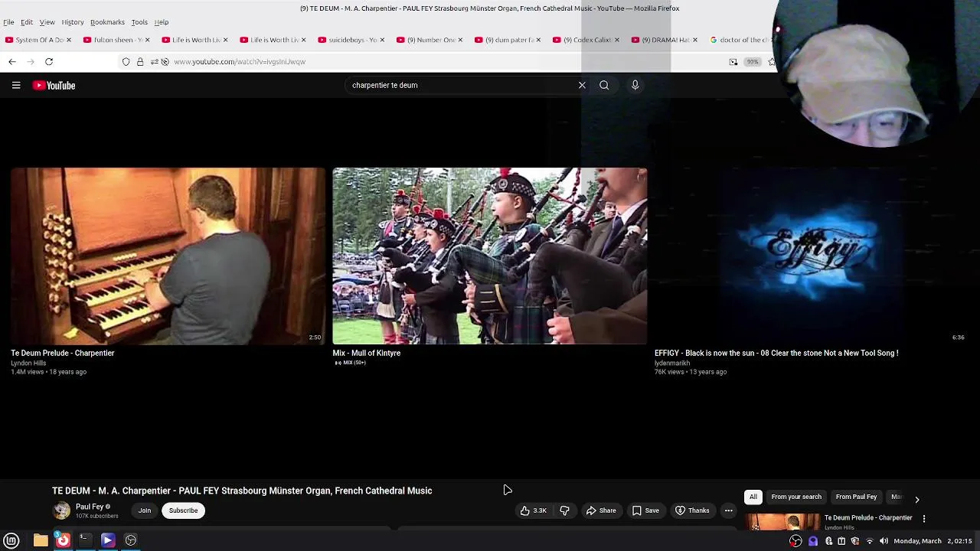Go back with the browser back arrow
Image resolution: width=980 pixels, height=551 pixels.
pos(12,61)
